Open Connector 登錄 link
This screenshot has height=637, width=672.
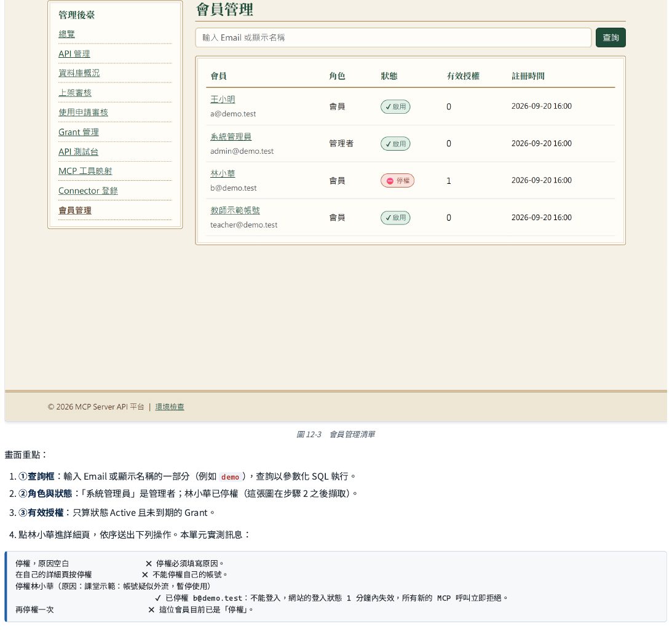click(x=88, y=191)
